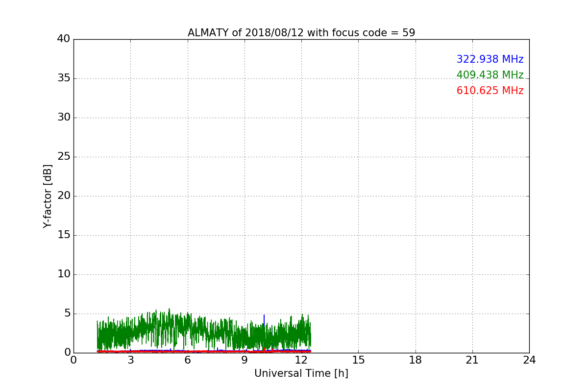Click y-axis tick label '30'
The image size is (588, 392).
click(64, 117)
